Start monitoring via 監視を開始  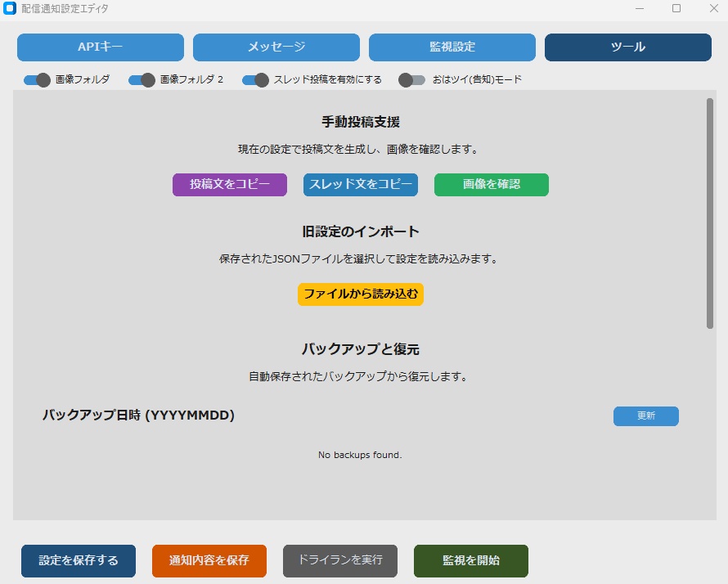[471, 561]
